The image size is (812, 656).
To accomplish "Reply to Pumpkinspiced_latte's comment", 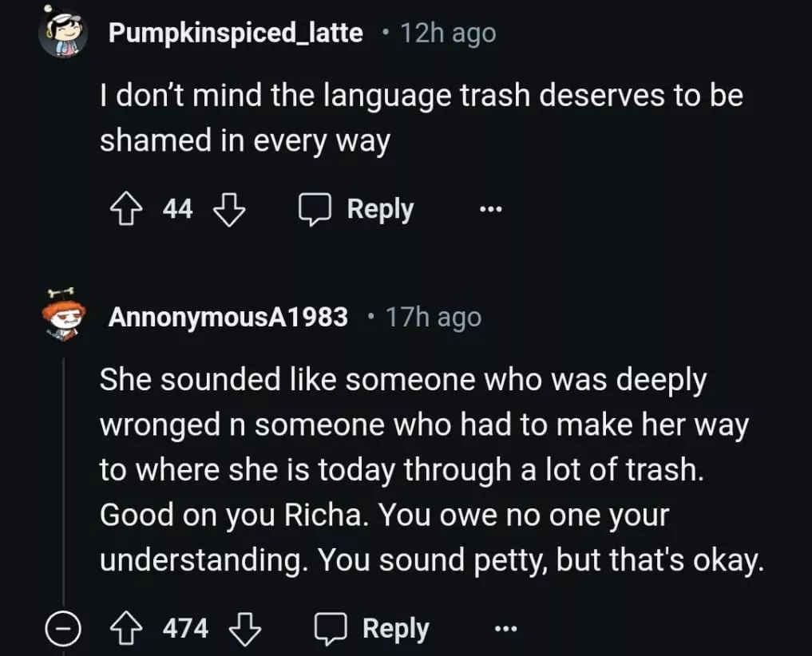I will coord(357,209).
